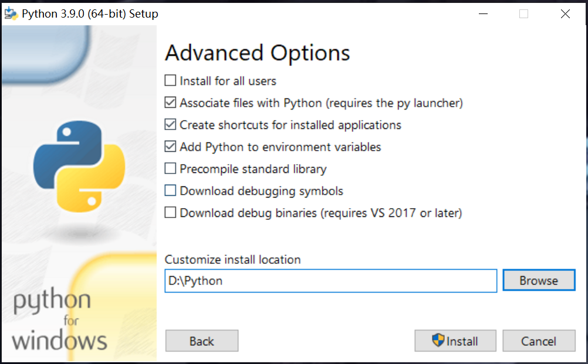Close the Python Setup window
Image resolution: width=588 pixels, height=364 pixels.
click(x=565, y=14)
